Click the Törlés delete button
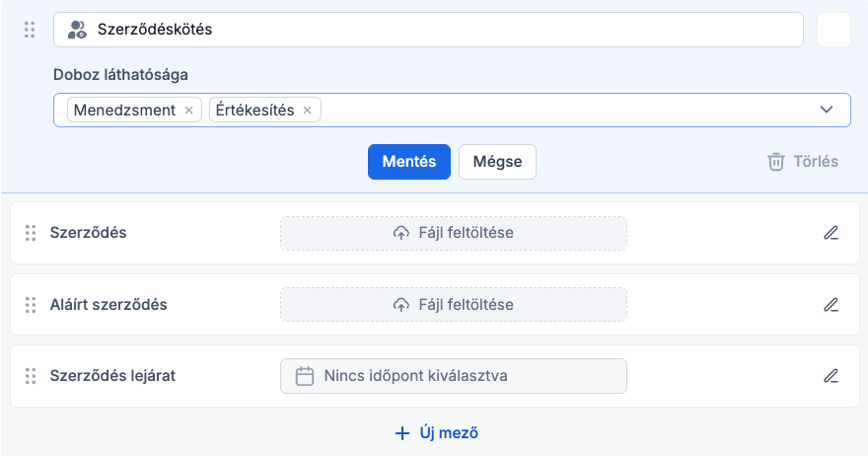 [803, 161]
